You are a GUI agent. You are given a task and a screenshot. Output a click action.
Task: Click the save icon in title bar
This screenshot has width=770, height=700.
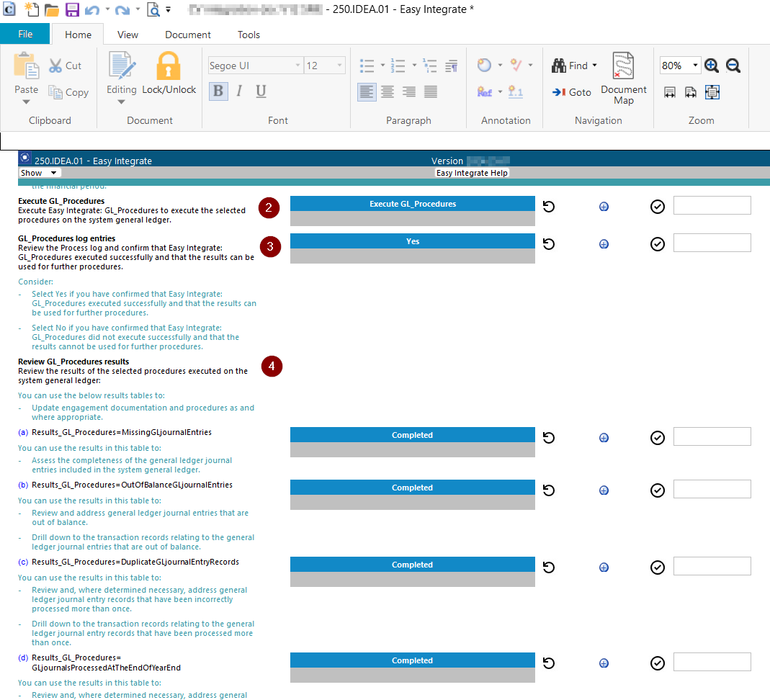click(72, 10)
